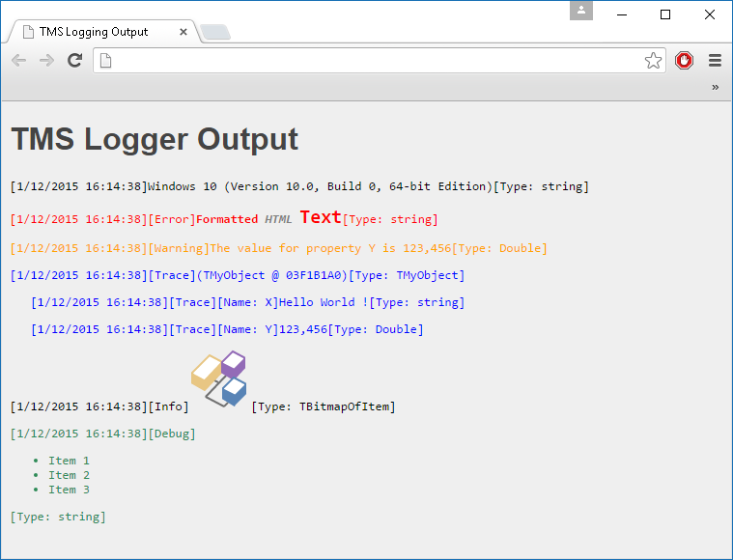Expand the bookmarks bar overflow chevron
733x560 pixels.
(715, 87)
